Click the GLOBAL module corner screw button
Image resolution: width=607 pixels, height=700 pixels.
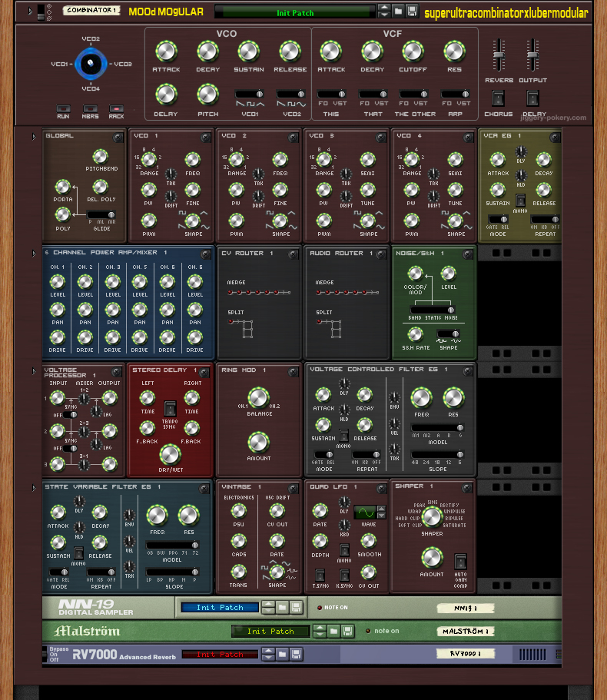click(118, 138)
